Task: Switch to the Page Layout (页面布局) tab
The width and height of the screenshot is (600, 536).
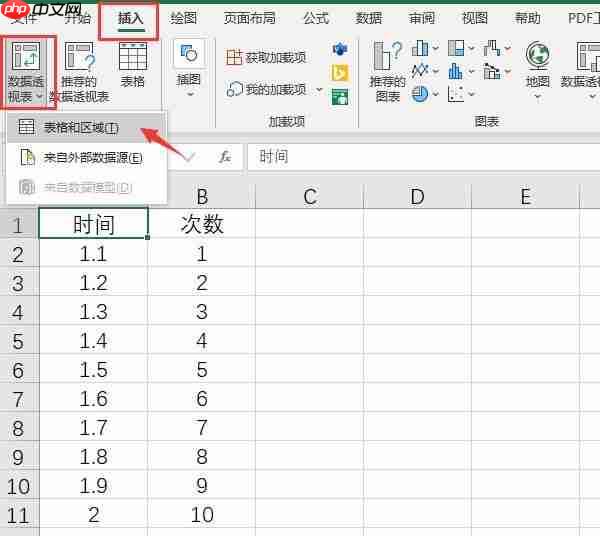Action: pyautogui.click(x=249, y=18)
